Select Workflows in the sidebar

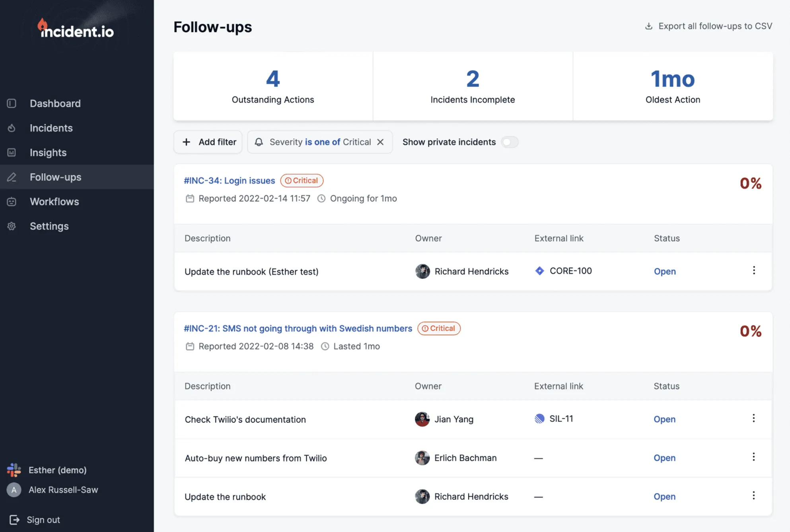[54, 202]
